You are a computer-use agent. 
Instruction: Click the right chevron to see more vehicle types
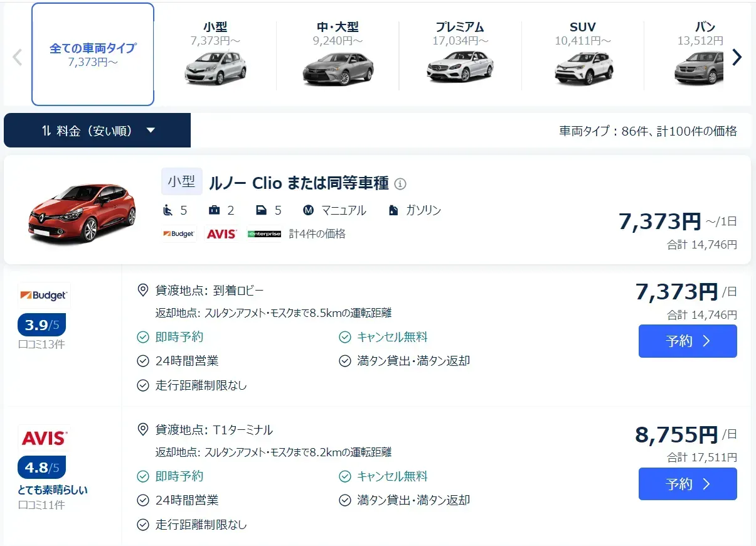pos(738,56)
